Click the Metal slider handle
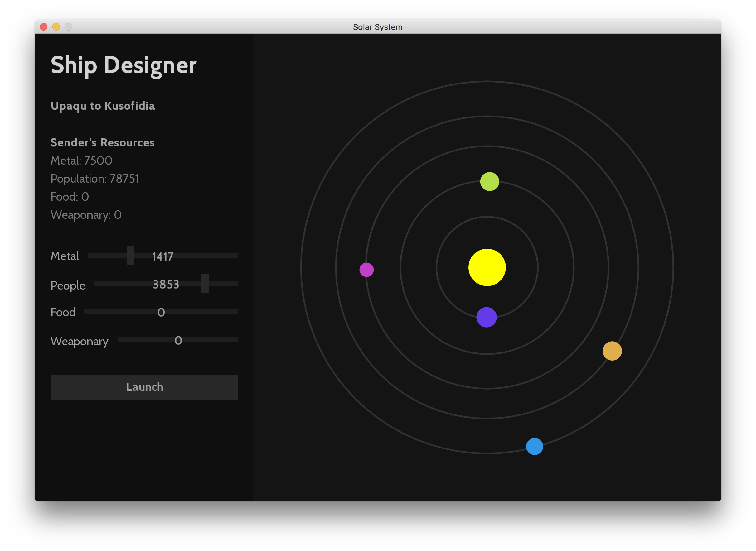Screen dimensions: 756x551 [x=130, y=256]
